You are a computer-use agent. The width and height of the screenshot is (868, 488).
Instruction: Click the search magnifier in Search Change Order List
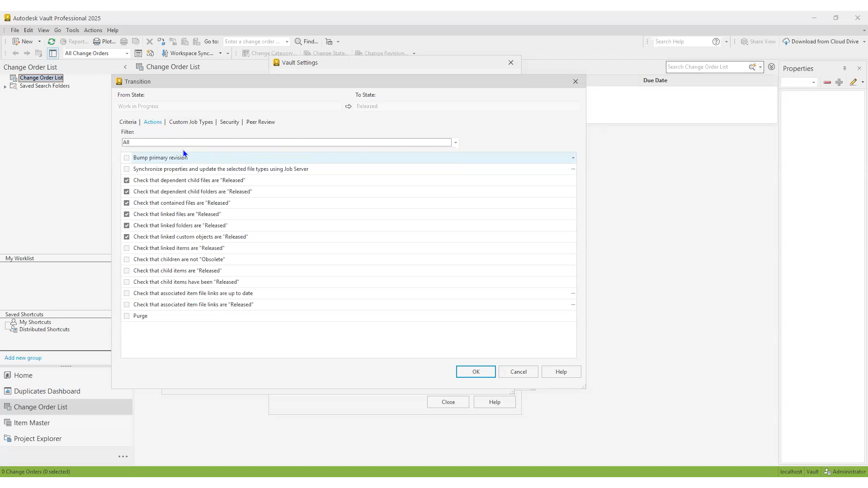click(x=752, y=67)
